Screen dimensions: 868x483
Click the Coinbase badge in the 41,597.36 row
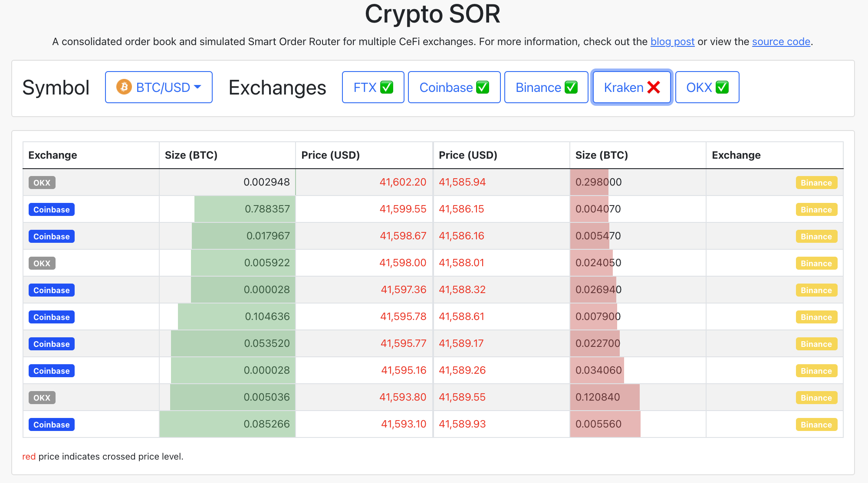pyautogui.click(x=52, y=290)
